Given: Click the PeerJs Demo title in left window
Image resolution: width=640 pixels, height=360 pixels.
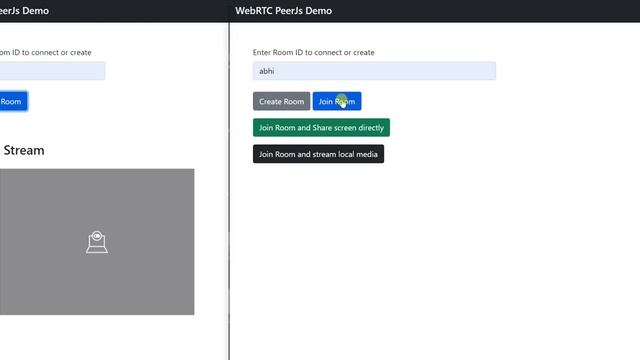Looking at the screenshot, I should (x=24, y=11).
